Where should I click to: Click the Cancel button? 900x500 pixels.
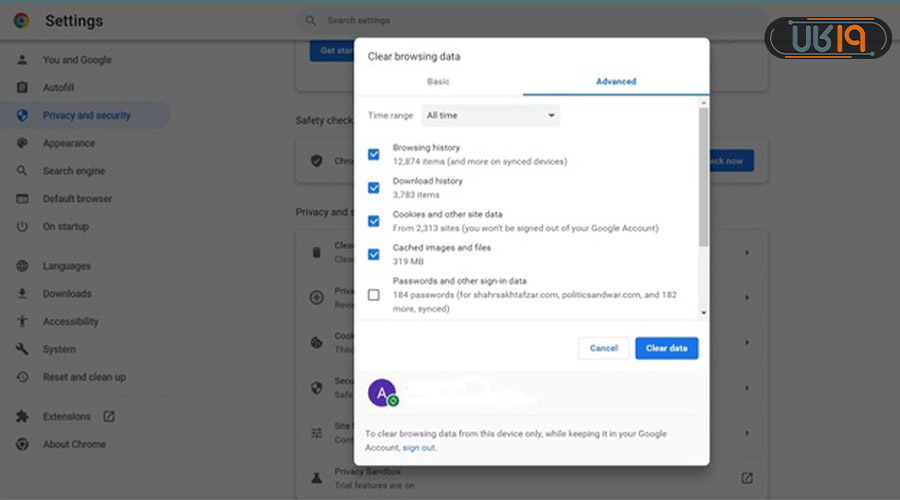tap(603, 348)
